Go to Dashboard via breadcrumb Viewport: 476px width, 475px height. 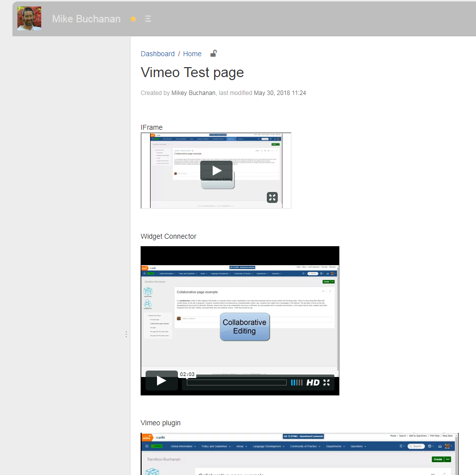(x=158, y=54)
